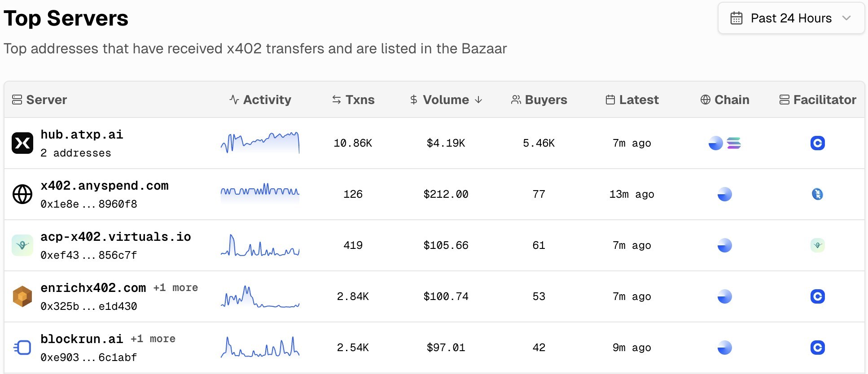Click the activity sparkline chart for hub.atxp.ai
This screenshot has width=868, height=374.
click(x=260, y=143)
